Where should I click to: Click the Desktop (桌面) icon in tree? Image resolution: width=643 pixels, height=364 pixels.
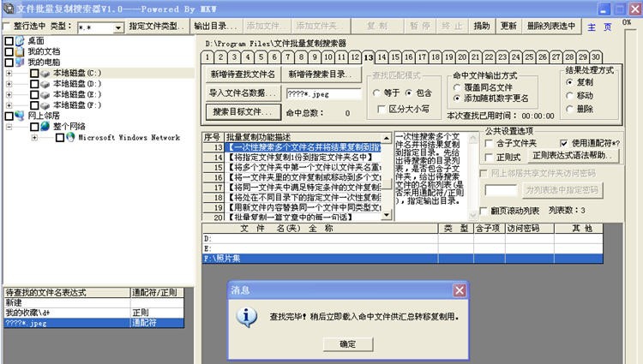pyautogui.click(x=21, y=40)
